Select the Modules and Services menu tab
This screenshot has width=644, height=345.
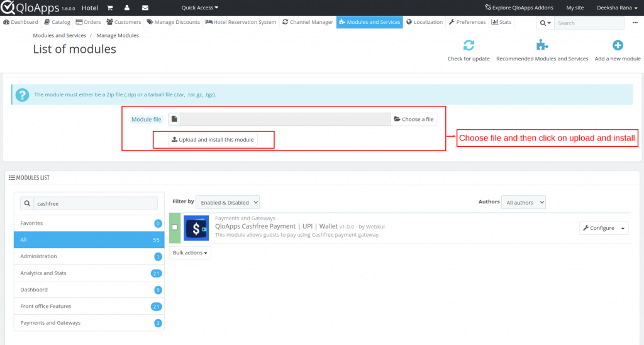point(369,22)
